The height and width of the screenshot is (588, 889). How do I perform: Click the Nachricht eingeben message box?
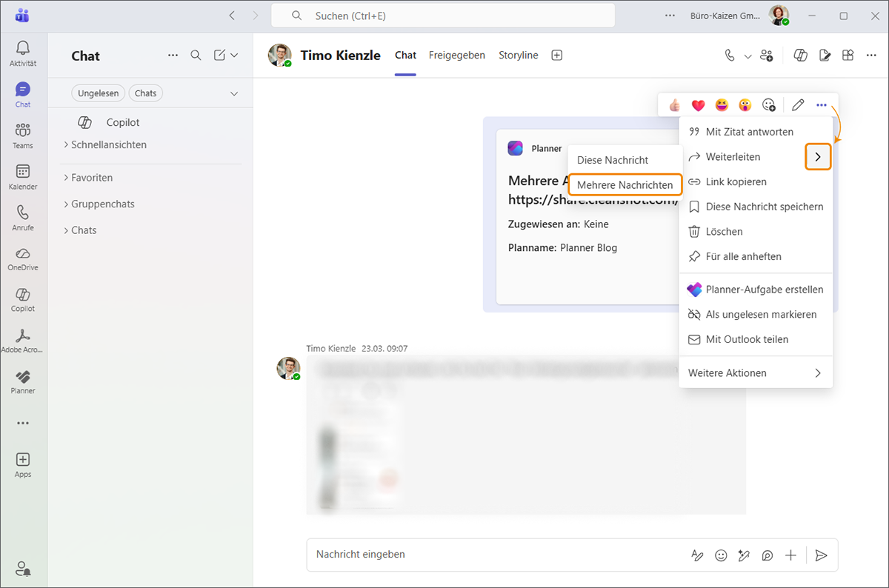496,555
